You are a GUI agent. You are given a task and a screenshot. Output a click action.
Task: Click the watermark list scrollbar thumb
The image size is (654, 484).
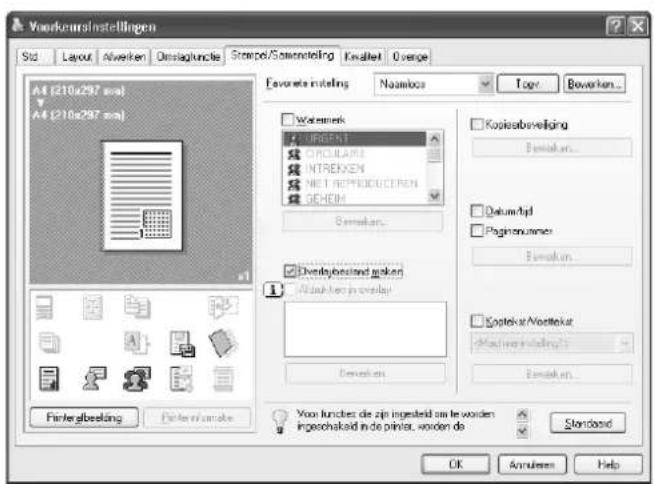(x=435, y=154)
